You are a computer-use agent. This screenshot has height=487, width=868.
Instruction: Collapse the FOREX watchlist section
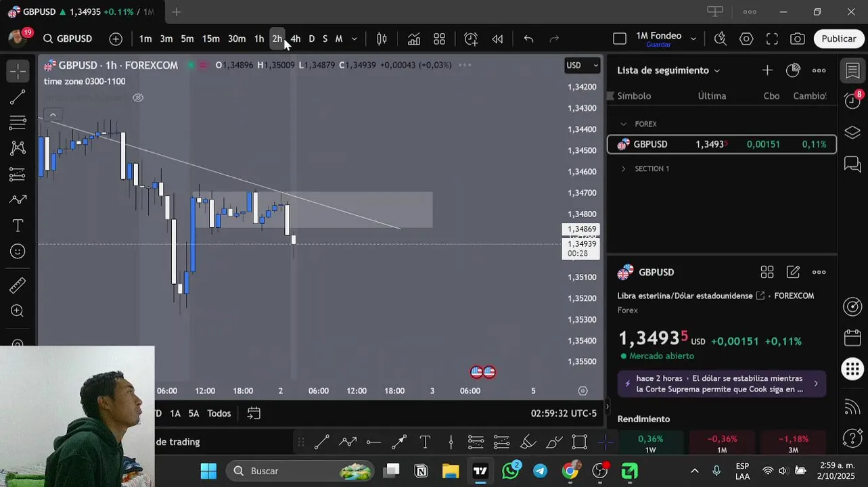point(624,124)
